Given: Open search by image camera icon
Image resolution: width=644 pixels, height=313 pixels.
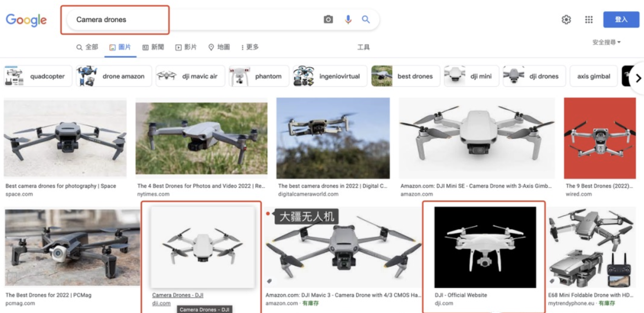Looking at the screenshot, I should (x=328, y=19).
